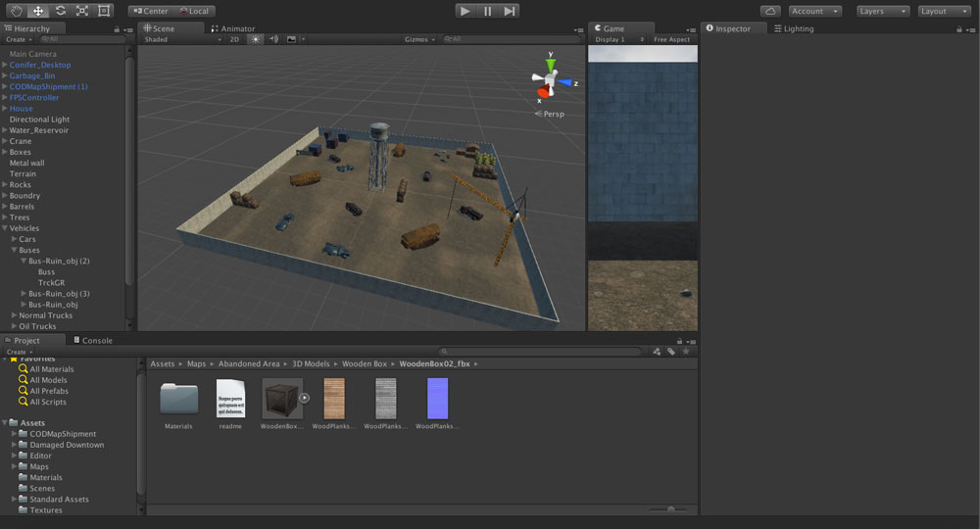Open Unity cloud services icon
Viewport: 980px width, 529px height.
[x=771, y=11]
